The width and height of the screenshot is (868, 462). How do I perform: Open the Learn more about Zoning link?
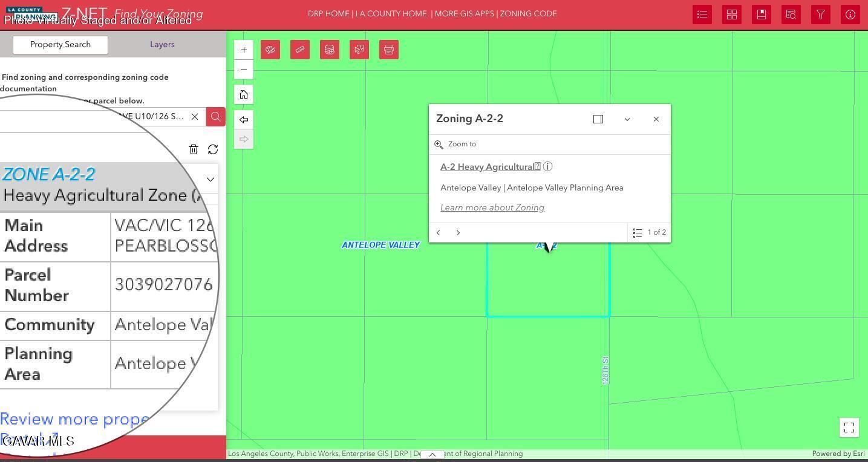(x=492, y=208)
